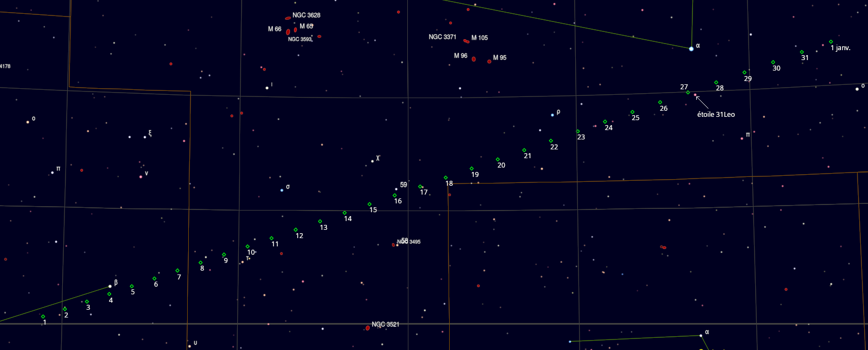Select the NGC 3628 galaxy ellipse
Viewport: 868px width, 350px height.
tap(288, 18)
